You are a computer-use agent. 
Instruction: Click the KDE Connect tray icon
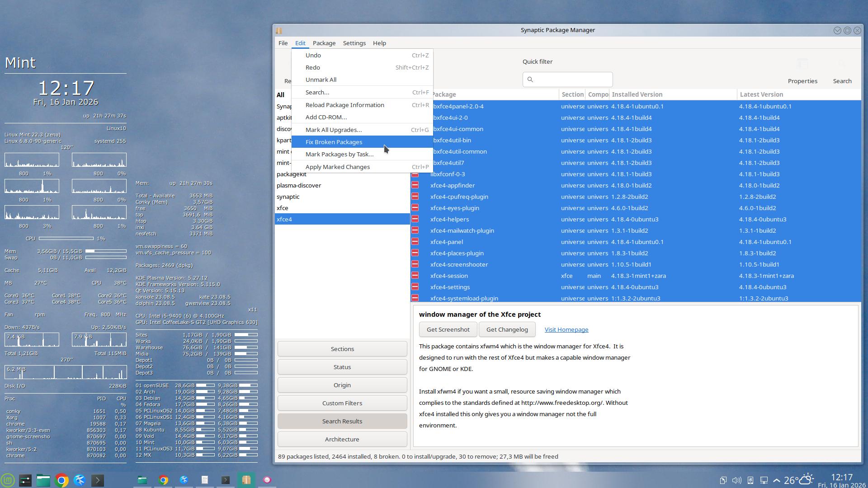[750, 480]
